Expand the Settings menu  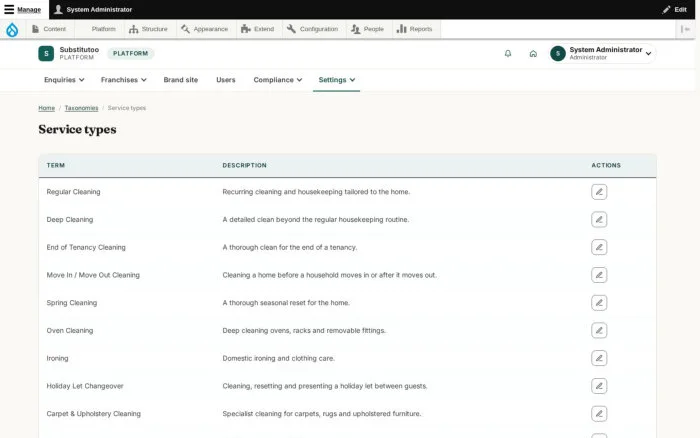click(337, 80)
